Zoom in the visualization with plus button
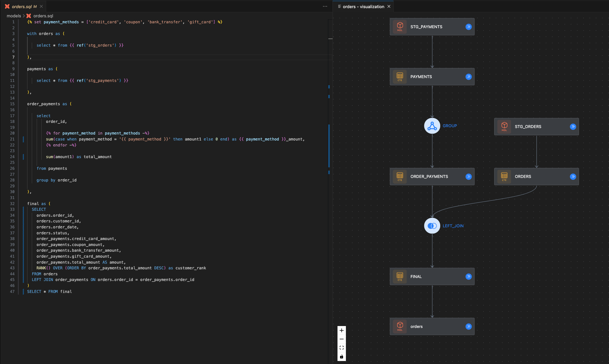The height and width of the screenshot is (364, 609). [342, 330]
